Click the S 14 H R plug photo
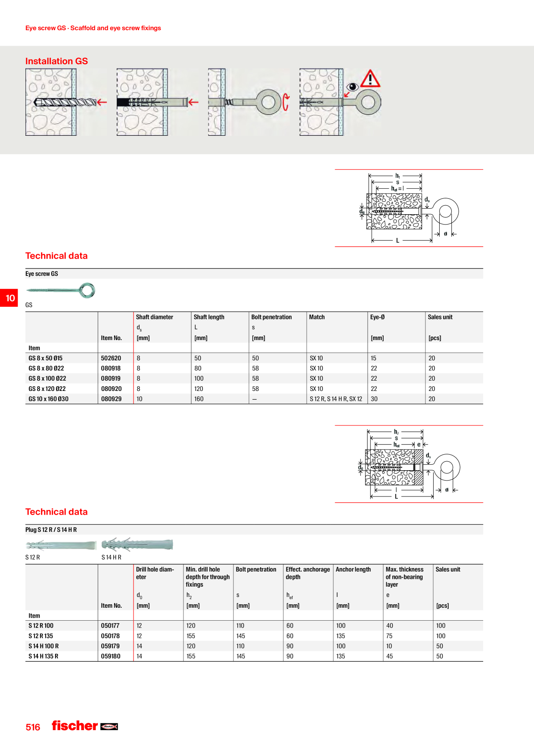This screenshot has width=534, height=756. tap(137, 545)
